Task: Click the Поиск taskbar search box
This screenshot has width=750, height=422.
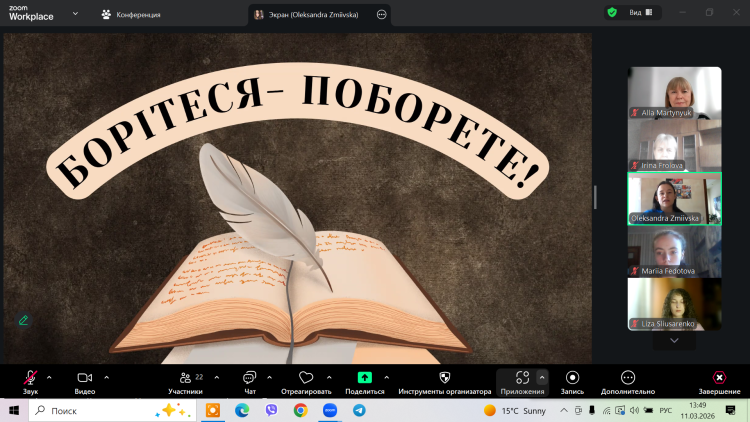Action: (113, 411)
